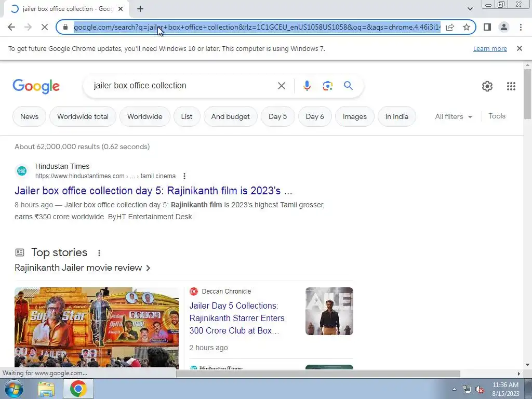
Task: Select the Worldwide total chip
Action: [83, 116]
